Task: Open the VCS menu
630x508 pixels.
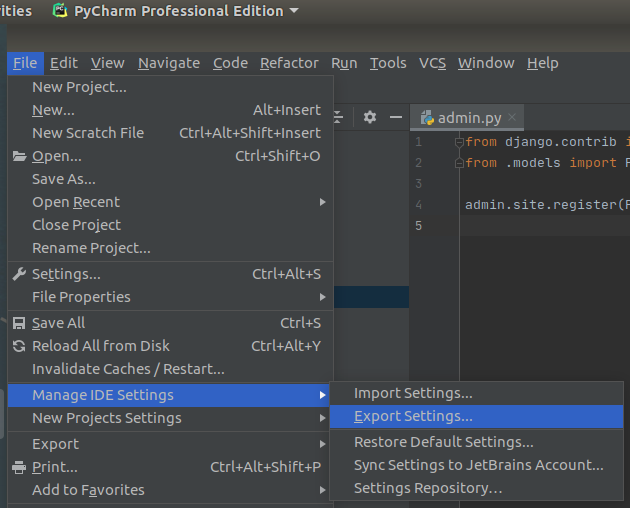Action: point(433,63)
